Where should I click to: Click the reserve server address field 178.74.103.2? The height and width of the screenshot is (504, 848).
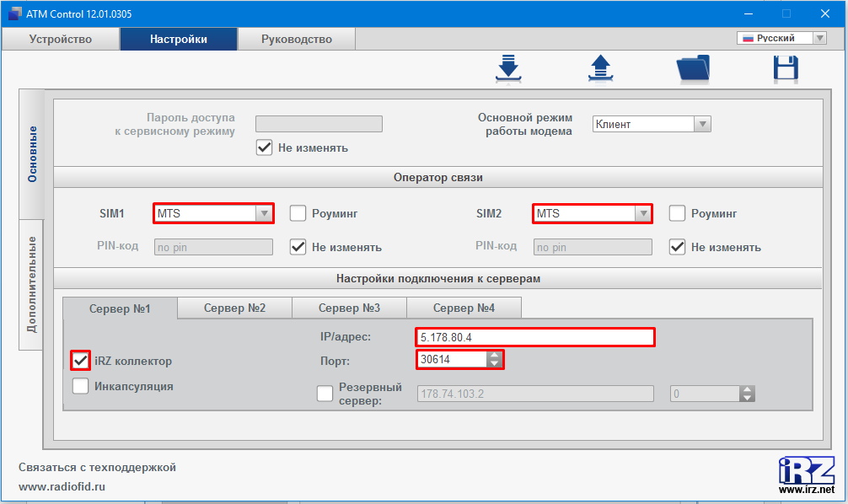click(535, 394)
